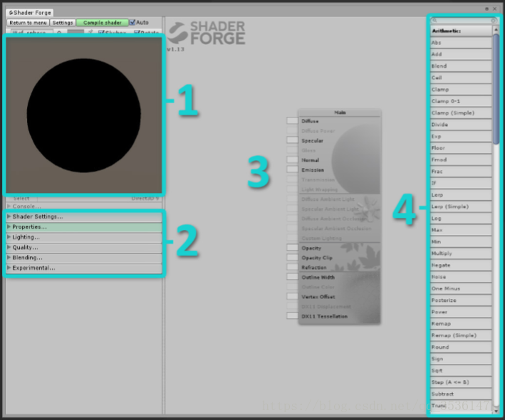Viewport: 505px width, 420px height.
Task: Choose the Lerp (Simple) node
Action: (462, 206)
